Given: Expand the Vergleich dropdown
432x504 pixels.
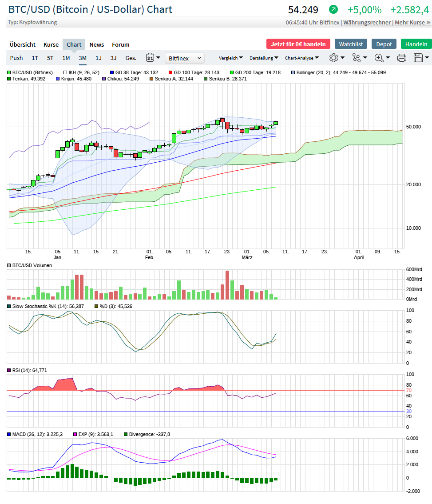Looking at the screenshot, I should pyautogui.click(x=230, y=58).
